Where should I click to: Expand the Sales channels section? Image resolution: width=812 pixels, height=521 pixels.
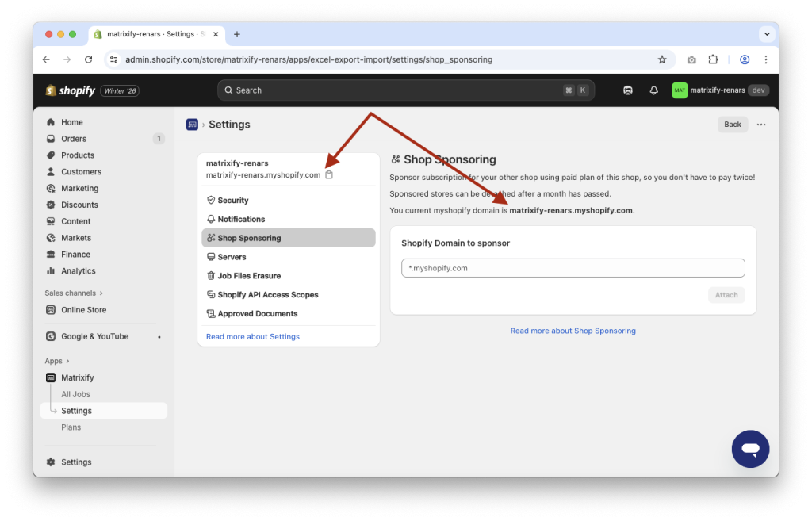[x=73, y=293]
